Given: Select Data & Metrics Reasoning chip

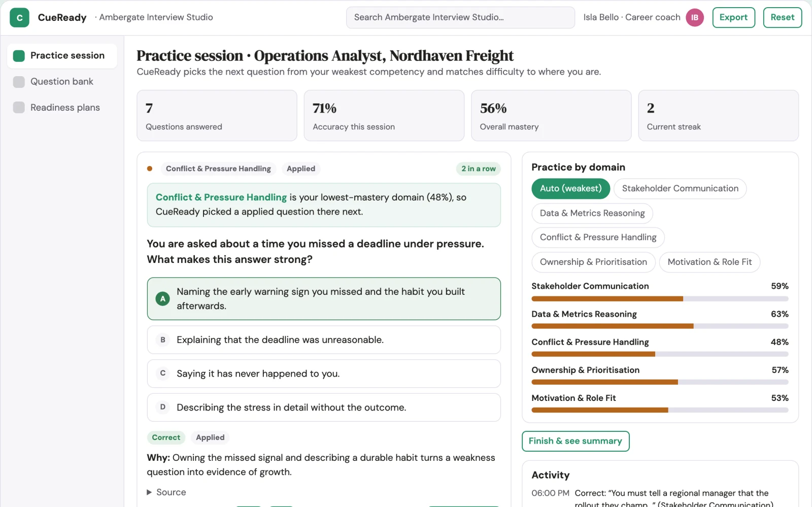Looking at the screenshot, I should pyautogui.click(x=592, y=213).
